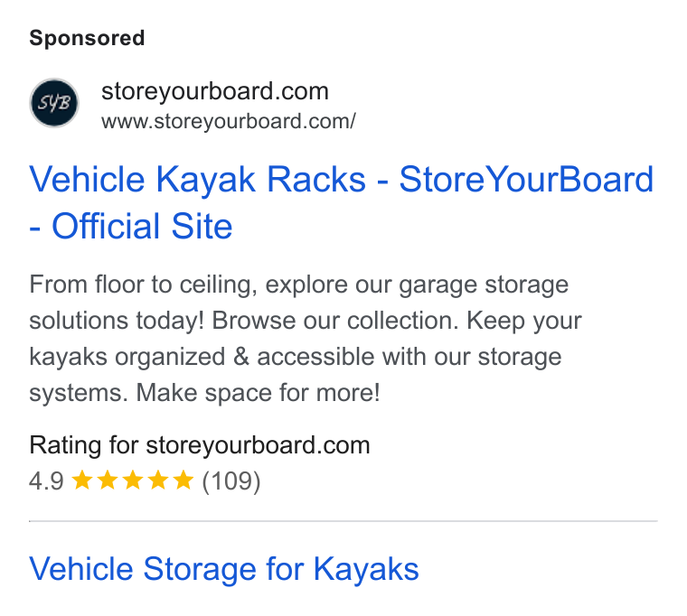Click the storeyourboard.com site name
The width and height of the screenshot is (687, 616).
[x=215, y=91]
